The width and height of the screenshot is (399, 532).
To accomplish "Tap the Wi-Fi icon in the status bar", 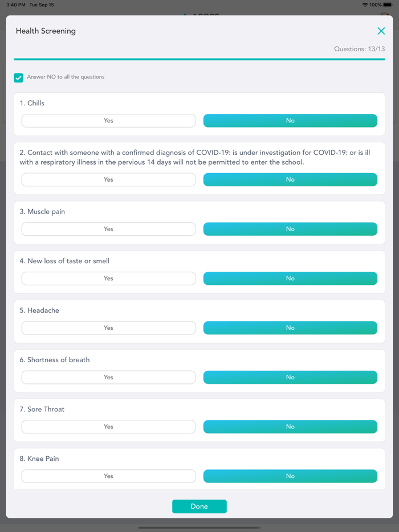I will pos(365,5).
